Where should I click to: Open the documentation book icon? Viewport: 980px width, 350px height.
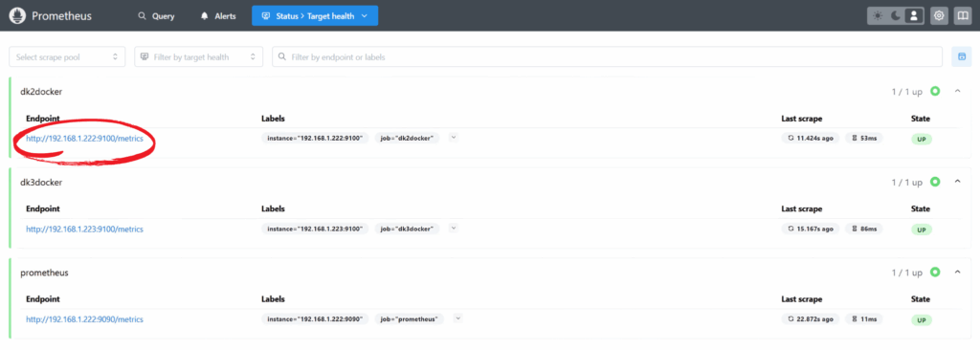(x=963, y=16)
